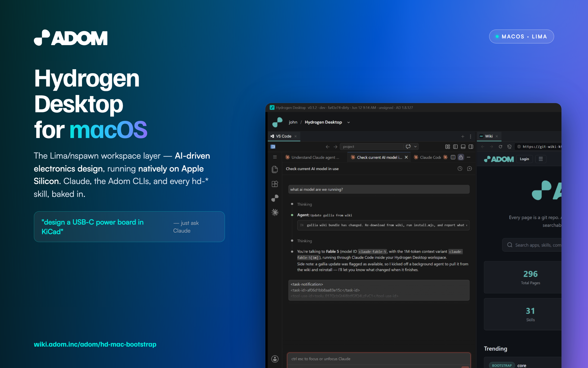Screen dimensions: 588x368
Task: Open wiki.adom.inc/adom/hd-mac-bootstrap link
Action: [x=95, y=344]
